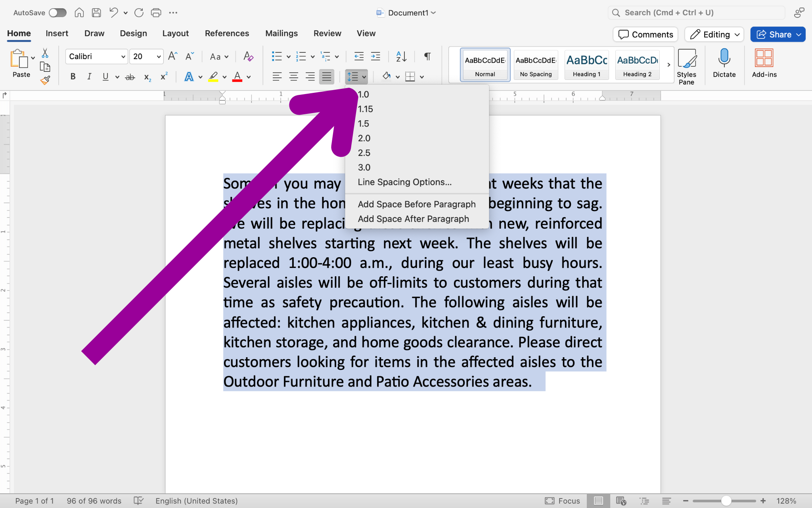Click the collaboration people icon at top right
The height and width of the screenshot is (508, 812).
(799, 13)
